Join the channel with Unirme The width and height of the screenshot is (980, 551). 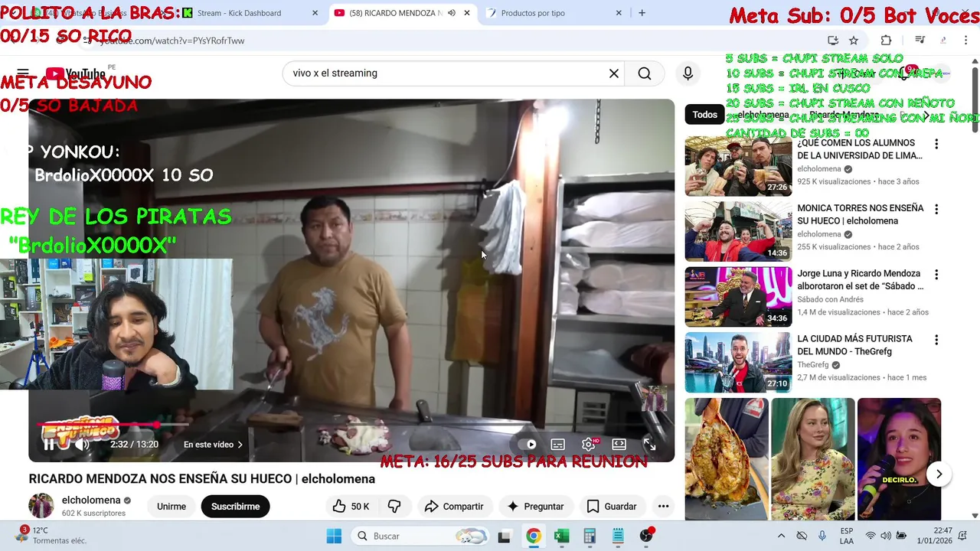pos(171,507)
